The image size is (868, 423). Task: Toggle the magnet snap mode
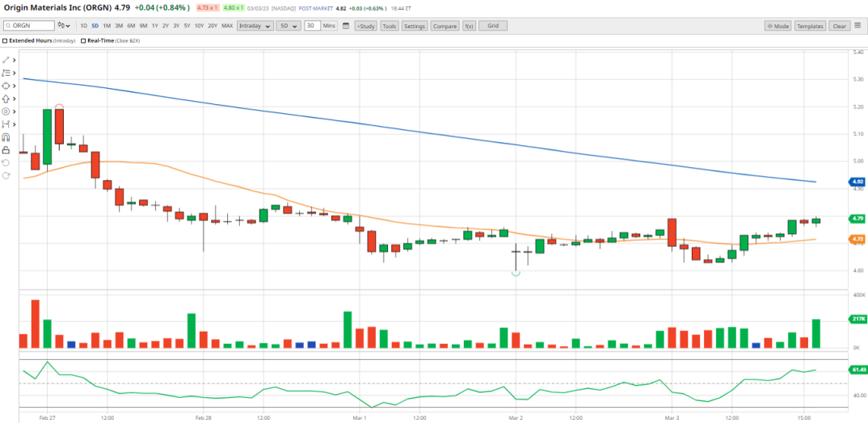click(x=6, y=137)
